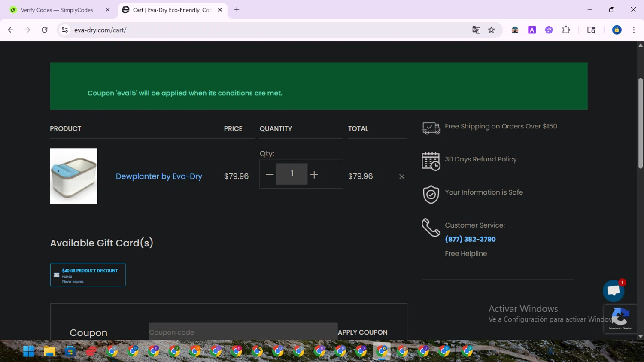Click the 30 days refund calendar icon
This screenshot has width=644, height=362.
click(431, 161)
